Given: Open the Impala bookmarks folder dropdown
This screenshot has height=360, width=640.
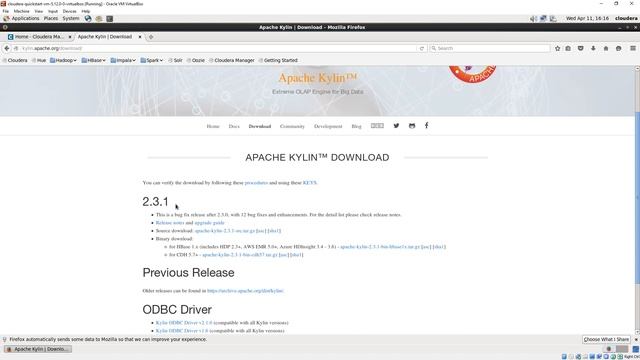Looking at the screenshot, I should [123, 60].
